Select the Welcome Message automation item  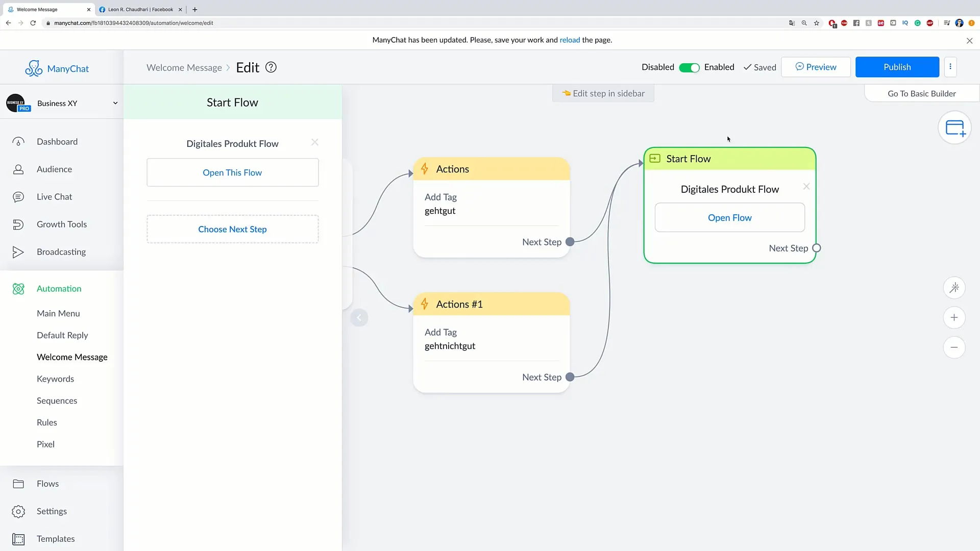[72, 357]
